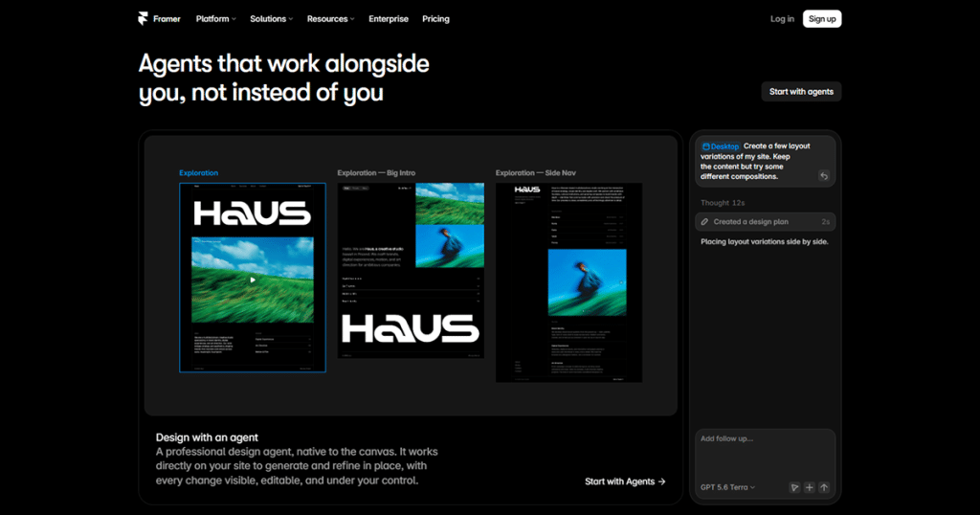This screenshot has height=515, width=980.
Task: Click the Thought 12s entry
Action: [x=723, y=203]
